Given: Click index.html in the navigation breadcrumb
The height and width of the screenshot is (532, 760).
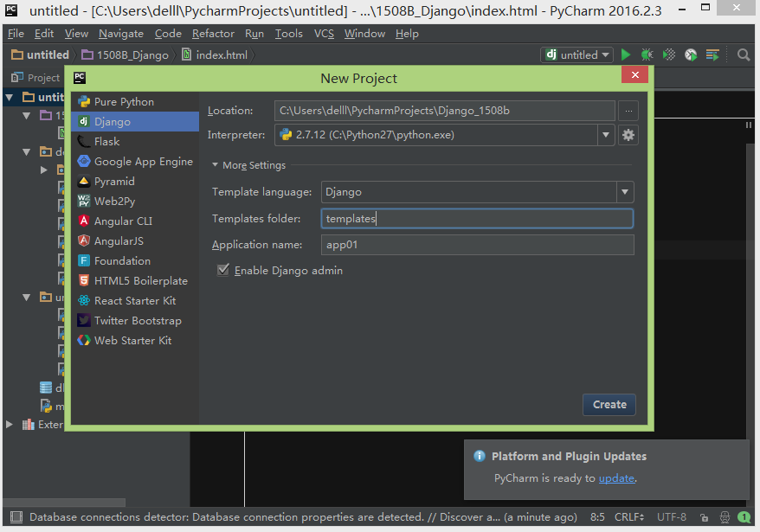Looking at the screenshot, I should click(215, 54).
